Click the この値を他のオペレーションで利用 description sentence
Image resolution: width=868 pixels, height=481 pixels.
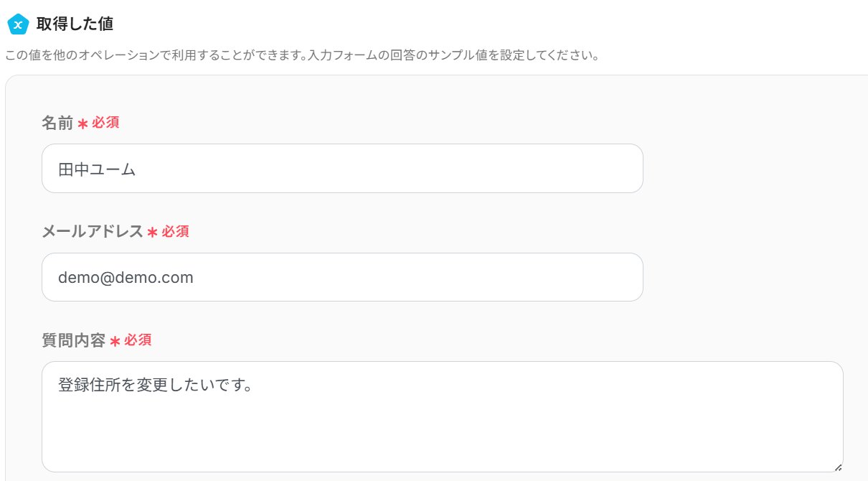click(x=155, y=55)
